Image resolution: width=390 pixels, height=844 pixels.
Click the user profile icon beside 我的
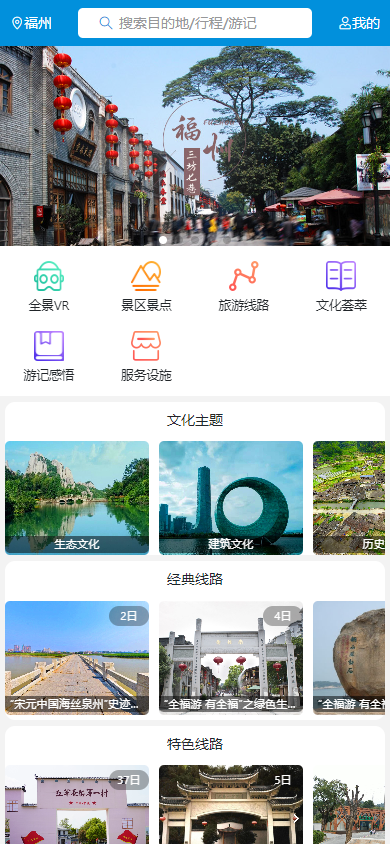345,23
